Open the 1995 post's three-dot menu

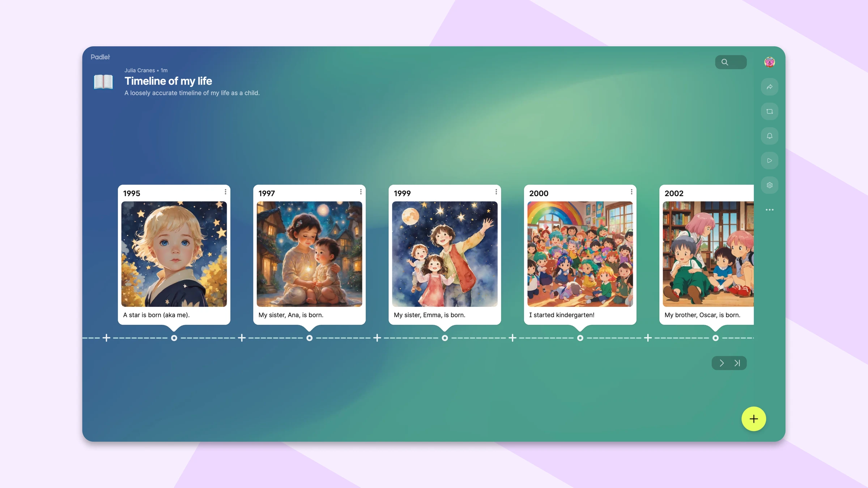click(x=225, y=192)
